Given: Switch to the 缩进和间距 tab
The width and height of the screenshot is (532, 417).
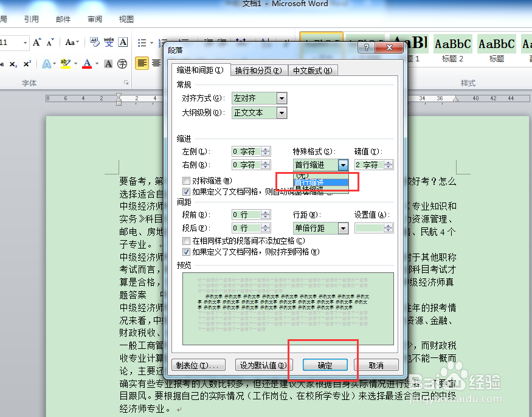Looking at the screenshot, I should (x=200, y=71).
